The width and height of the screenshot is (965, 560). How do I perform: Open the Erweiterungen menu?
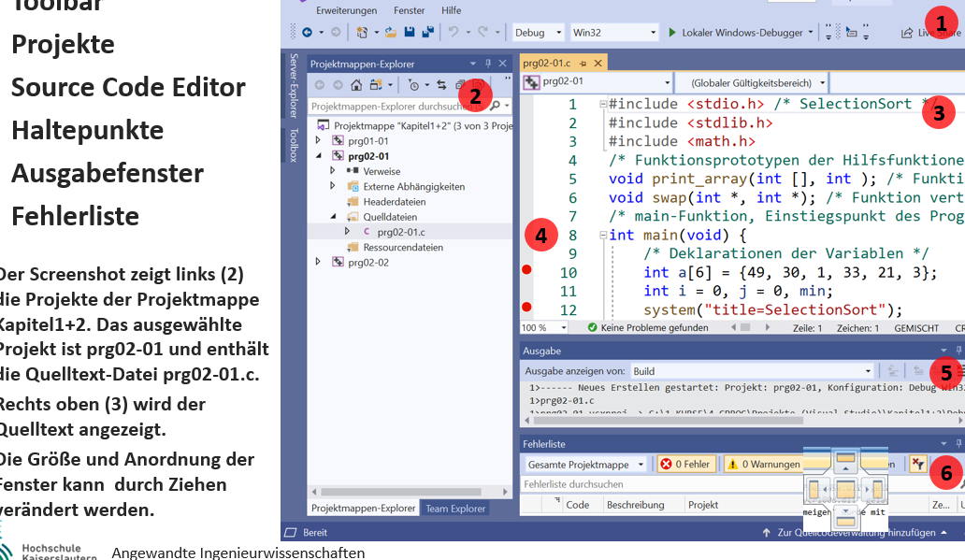point(346,10)
